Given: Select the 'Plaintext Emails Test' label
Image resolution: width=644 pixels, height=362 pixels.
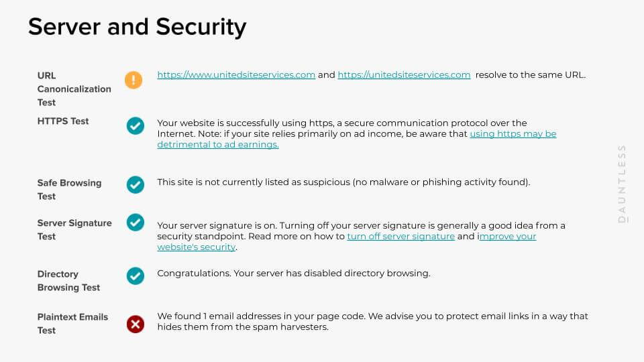Looking at the screenshot, I should (x=72, y=324).
